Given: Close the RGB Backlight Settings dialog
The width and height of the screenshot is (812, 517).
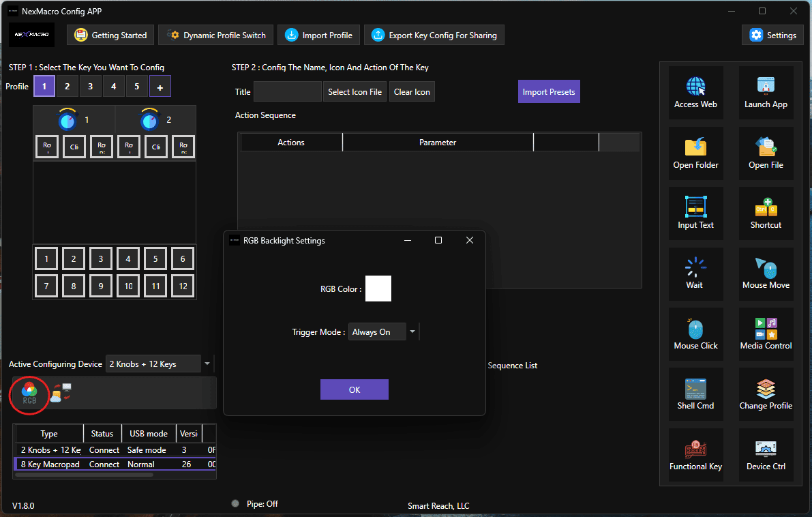Looking at the screenshot, I should (470, 240).
